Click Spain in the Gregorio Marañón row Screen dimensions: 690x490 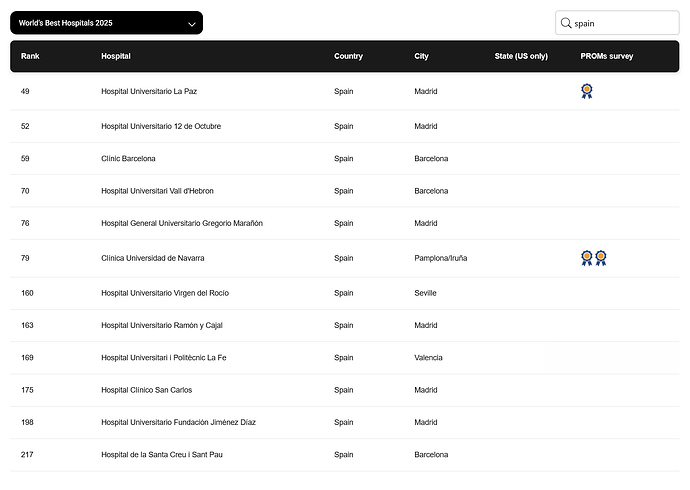(x=344, y=223)
